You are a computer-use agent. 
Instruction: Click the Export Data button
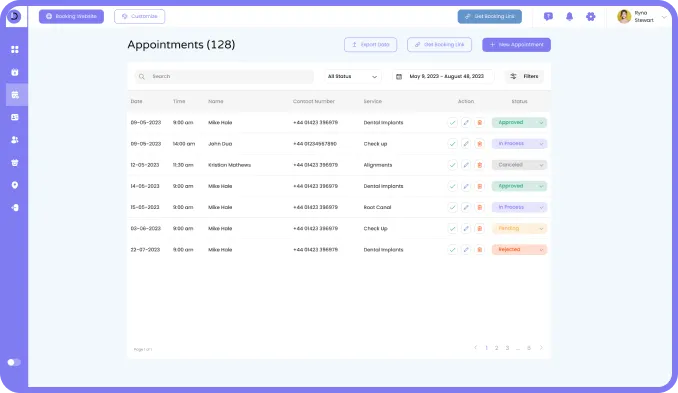(371, 45)
